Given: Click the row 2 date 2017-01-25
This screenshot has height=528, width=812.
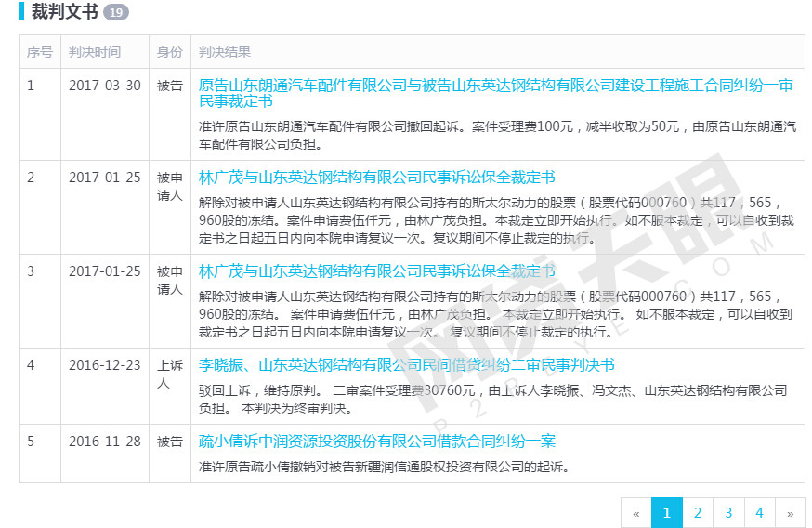Looking at the screenshot, I should click(x=105, y=178).
